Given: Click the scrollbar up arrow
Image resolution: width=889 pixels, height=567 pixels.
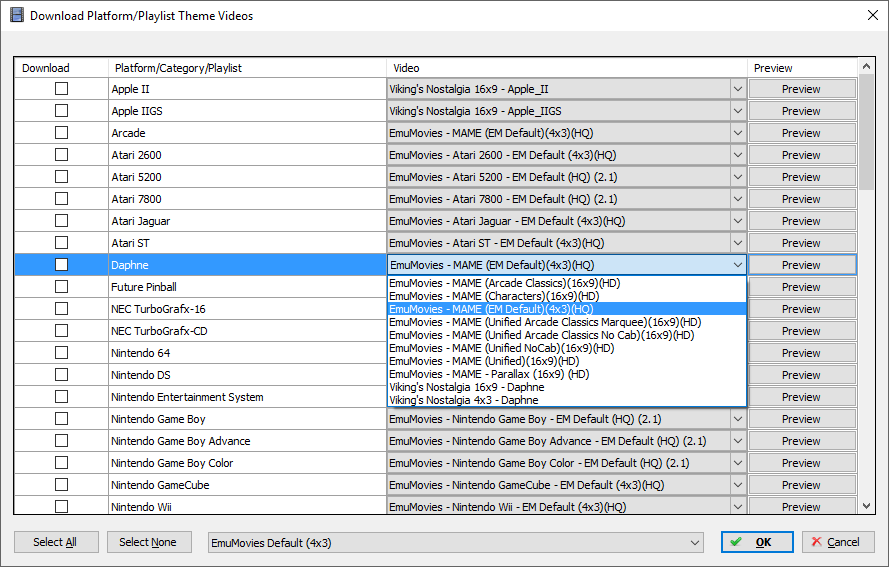Looking at the screenshot, I should (x=866, y=66).
